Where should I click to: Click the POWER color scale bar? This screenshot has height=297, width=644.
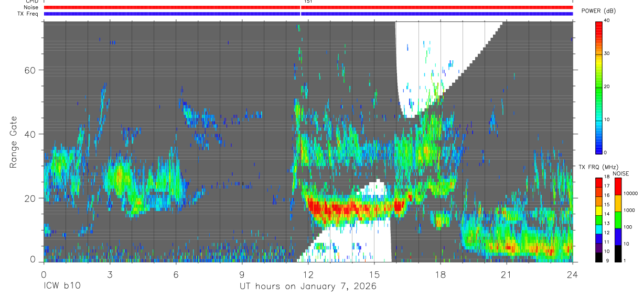pos(599,87)
